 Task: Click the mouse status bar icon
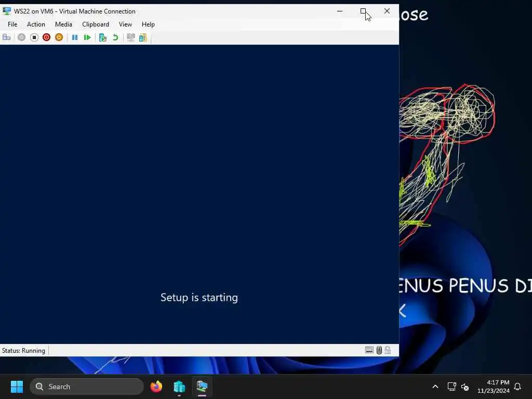coord(379,350)
